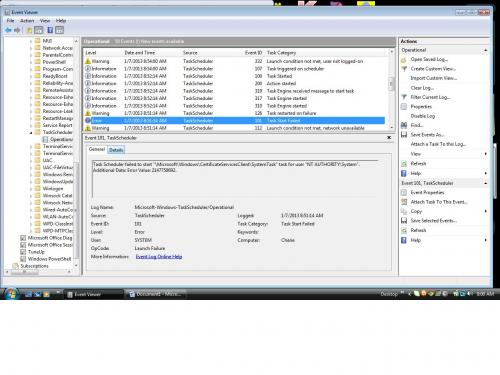This screenshot has width=500, height=375.
Task: Collapse the Event 101, TaskScheduler actions section
Action: point(486,183)
